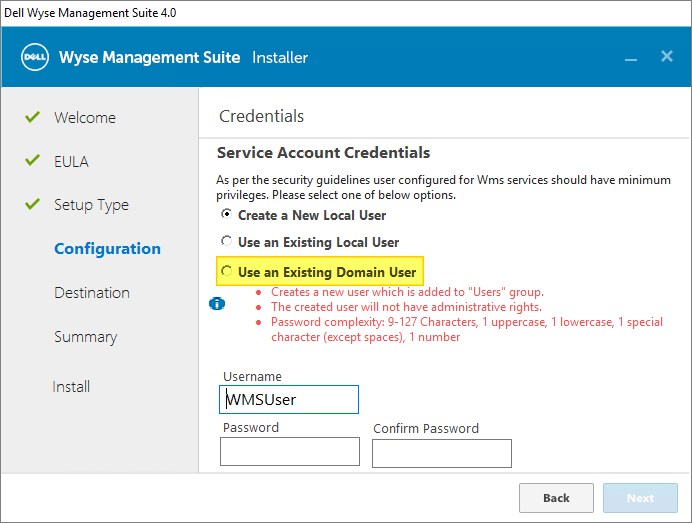Close the Wyse installer window
Viewport: 692px width, 523px height.
click(x=667, y=57)
